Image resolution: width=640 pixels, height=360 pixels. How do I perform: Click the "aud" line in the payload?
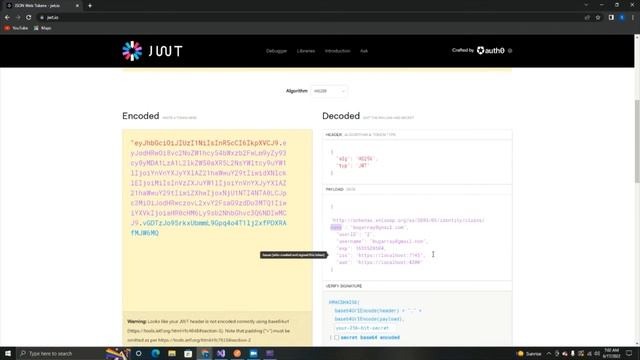coord(379,262)
